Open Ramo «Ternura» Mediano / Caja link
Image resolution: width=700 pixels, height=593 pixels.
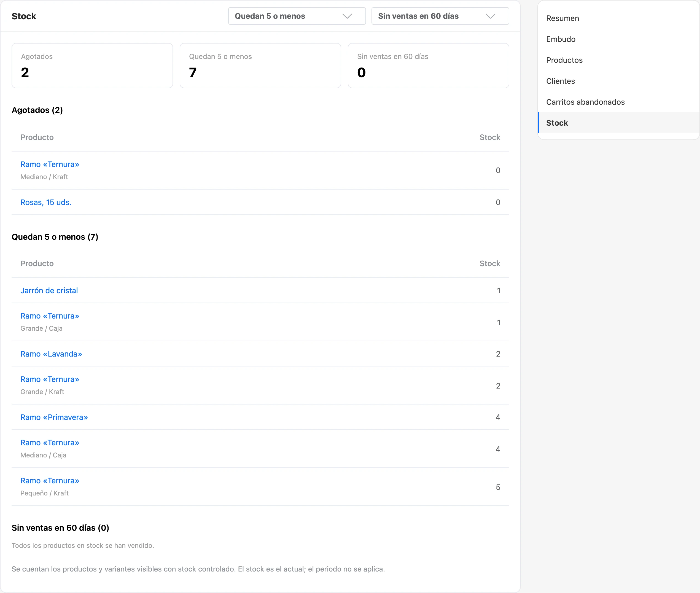pos(50,443)
